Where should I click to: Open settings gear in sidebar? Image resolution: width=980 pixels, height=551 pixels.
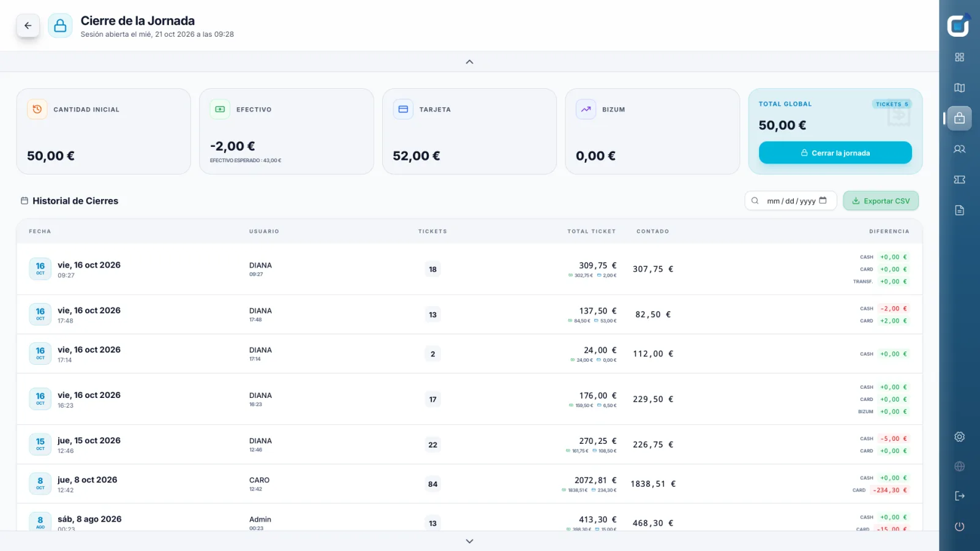pyautogui.click(x=959, y=437)
